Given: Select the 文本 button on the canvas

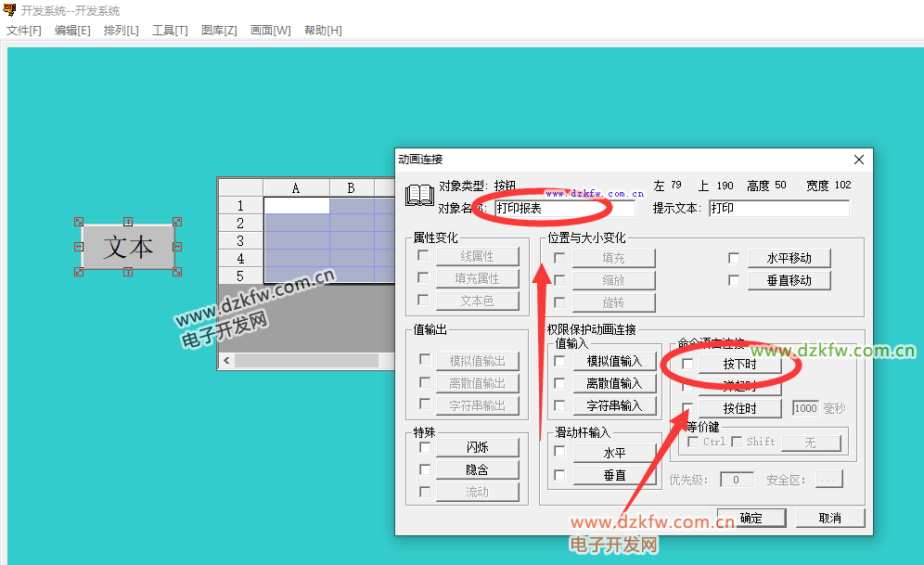Looking at the screenshot, I should point(128,247).
